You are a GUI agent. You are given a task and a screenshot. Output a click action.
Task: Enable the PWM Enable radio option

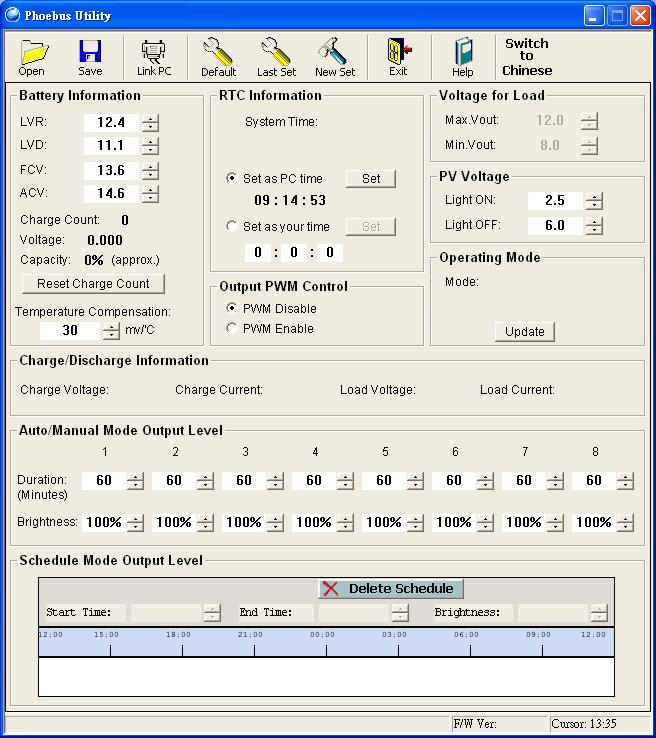click(x=233, y=328)
